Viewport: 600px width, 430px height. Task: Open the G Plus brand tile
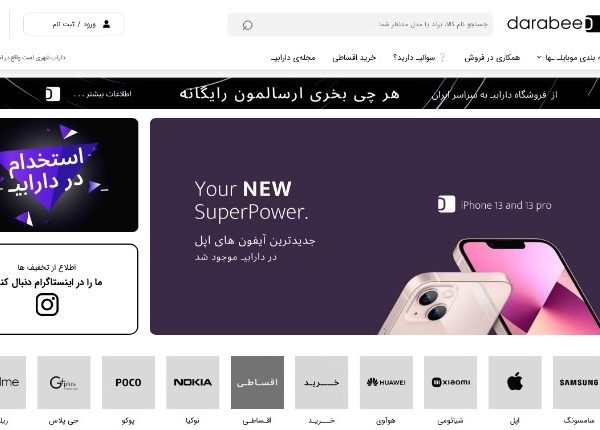point(64,382)
